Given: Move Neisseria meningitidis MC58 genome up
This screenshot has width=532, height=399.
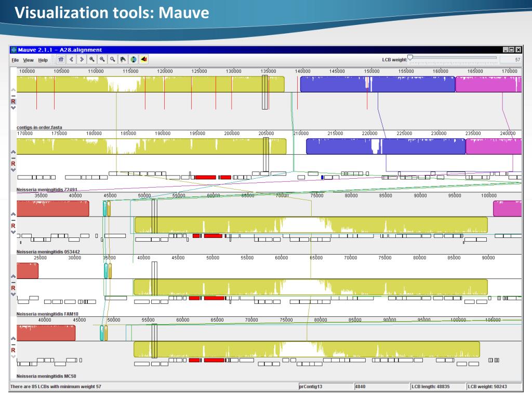Looking at the screenshot, I should pos(13,339).
